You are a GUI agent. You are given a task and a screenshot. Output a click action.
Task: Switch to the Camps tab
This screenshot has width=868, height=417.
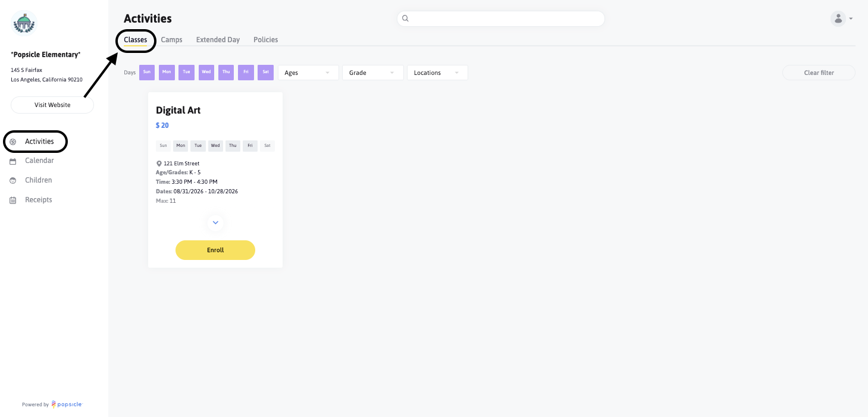point(172,40)
